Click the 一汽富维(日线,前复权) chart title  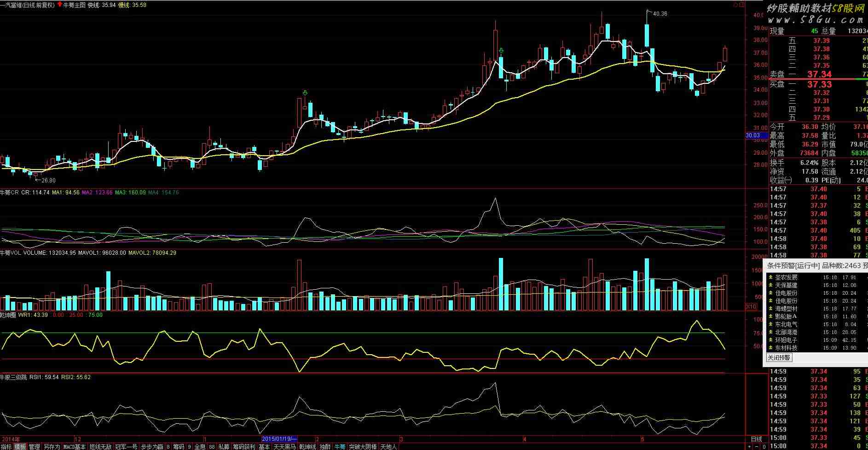point(28,5)
